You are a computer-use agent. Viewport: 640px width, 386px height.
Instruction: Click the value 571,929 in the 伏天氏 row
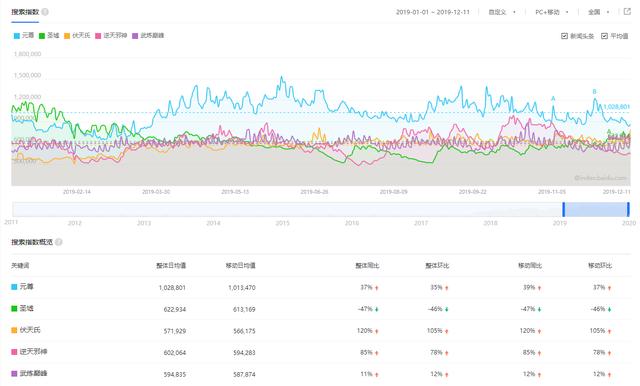(x=175, y=331)
